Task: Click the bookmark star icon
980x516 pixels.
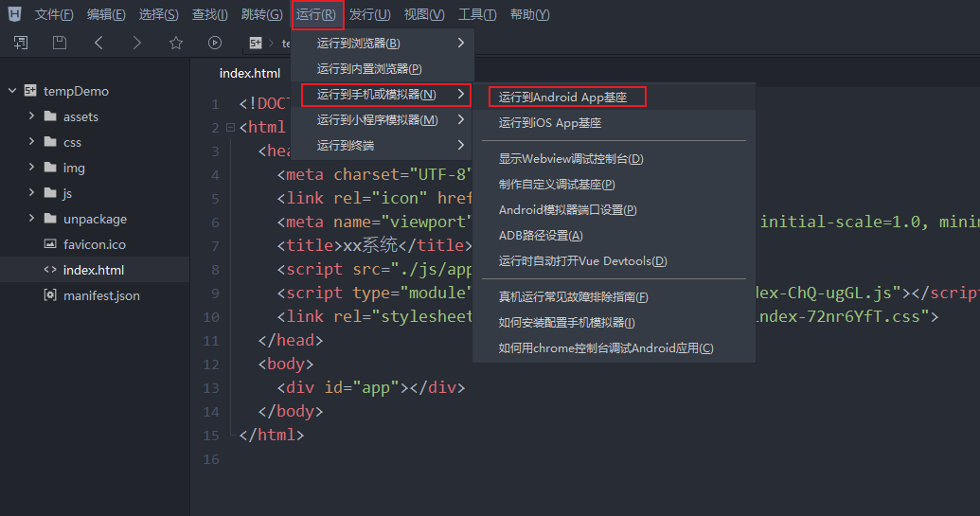Action: [x=176, y=43]
